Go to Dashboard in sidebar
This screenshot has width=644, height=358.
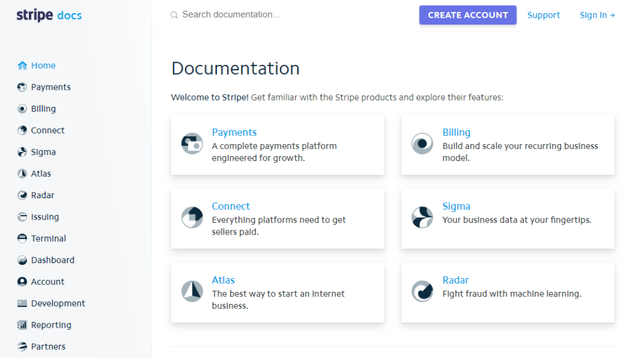(52, 260)
